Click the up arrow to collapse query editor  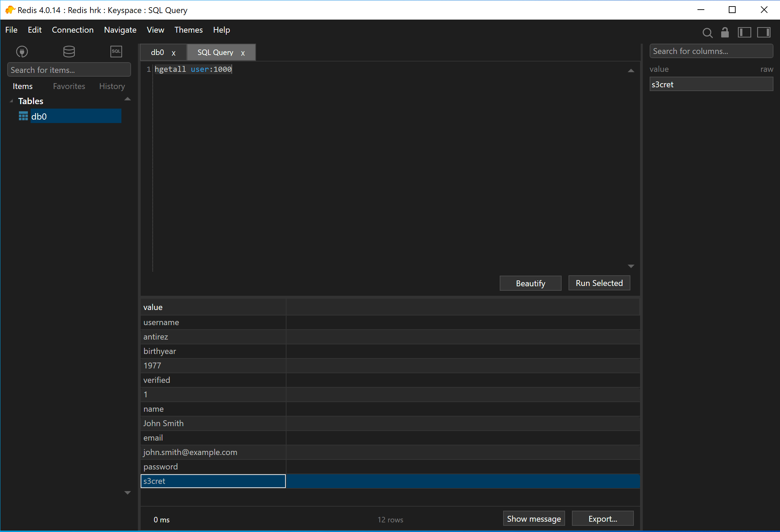631,70
